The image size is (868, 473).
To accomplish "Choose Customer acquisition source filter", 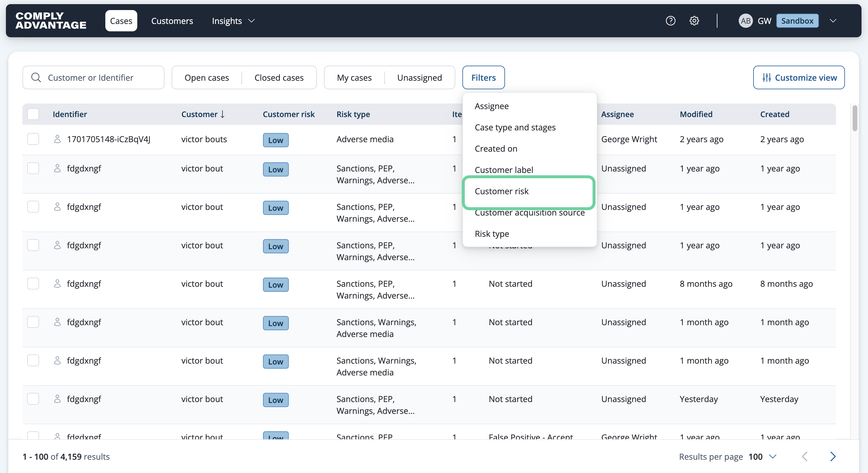I will (x=530, y=213).
